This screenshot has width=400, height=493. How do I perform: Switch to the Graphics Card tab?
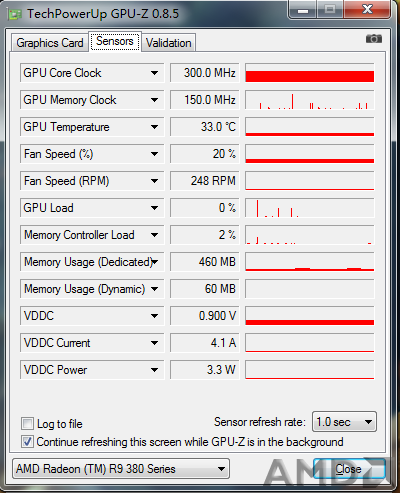click(50, 43)
